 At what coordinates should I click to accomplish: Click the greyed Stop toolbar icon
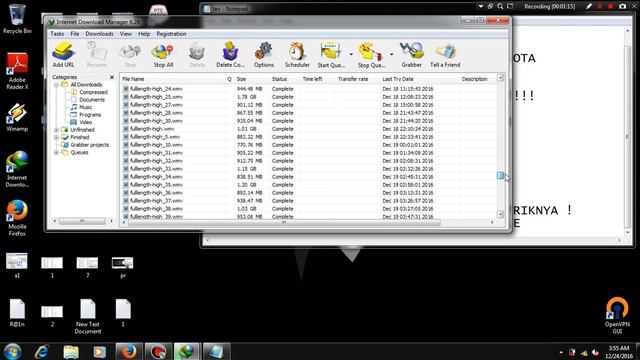click(130, 54)
